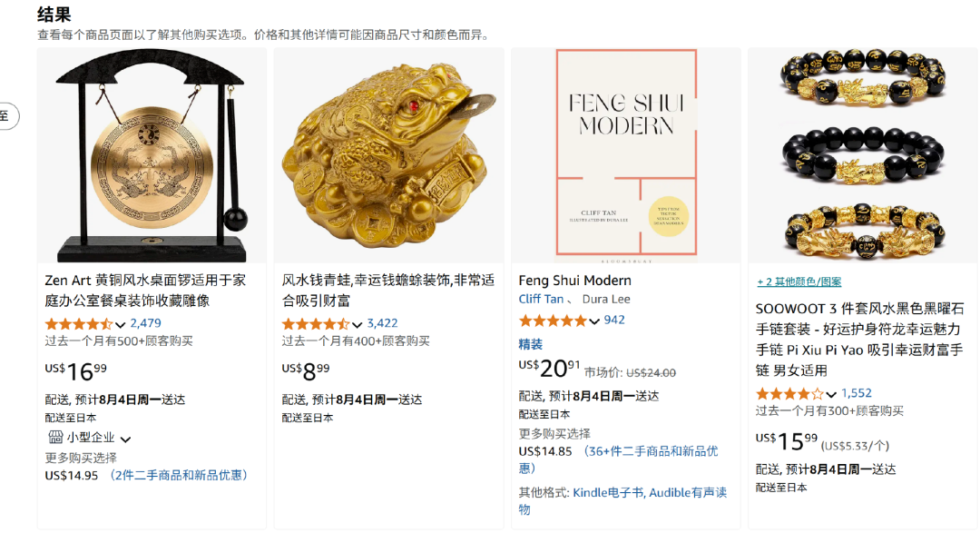Click the partially hidden pill button at left edge
Image resolution: width=980 pixels, height=533 pixels.
point(9,115)
